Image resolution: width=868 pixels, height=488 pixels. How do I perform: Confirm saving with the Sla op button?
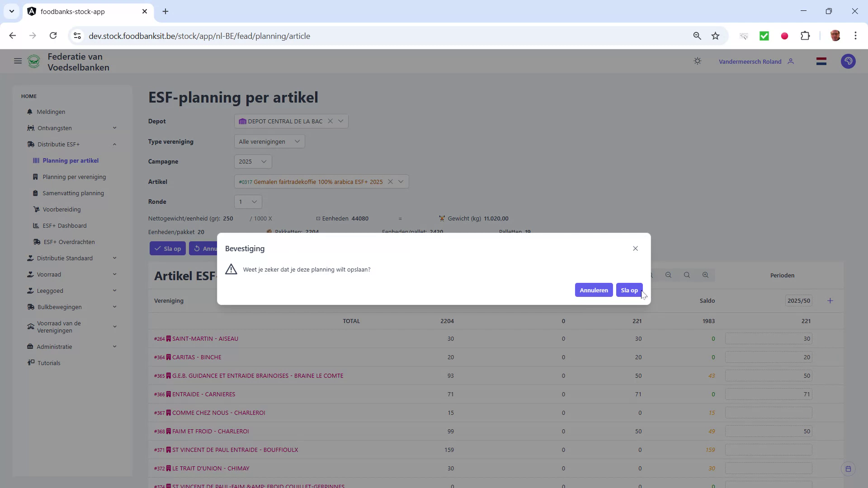point(629,290)
